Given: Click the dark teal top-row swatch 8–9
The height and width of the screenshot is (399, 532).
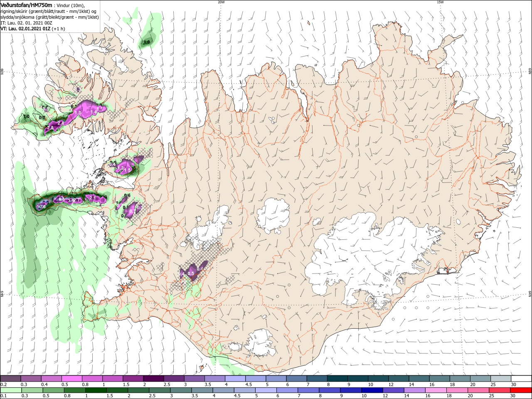Looking at the screenshot, I should [x=337, y=379].
